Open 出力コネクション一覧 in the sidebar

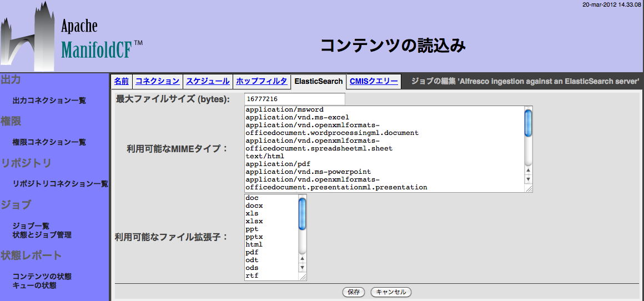click(x=49, y=101)
